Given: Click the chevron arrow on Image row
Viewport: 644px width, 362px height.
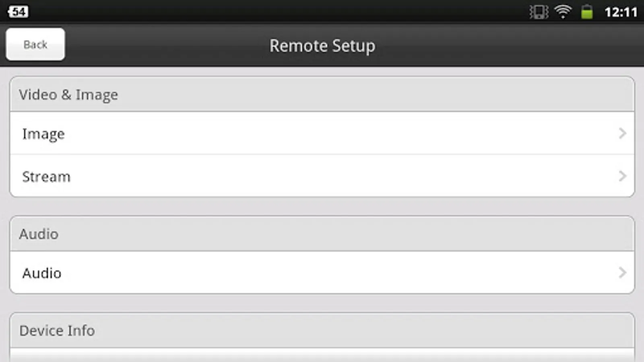Looking at the screenshot, I should pyautogui.click(x=622, y=134).
